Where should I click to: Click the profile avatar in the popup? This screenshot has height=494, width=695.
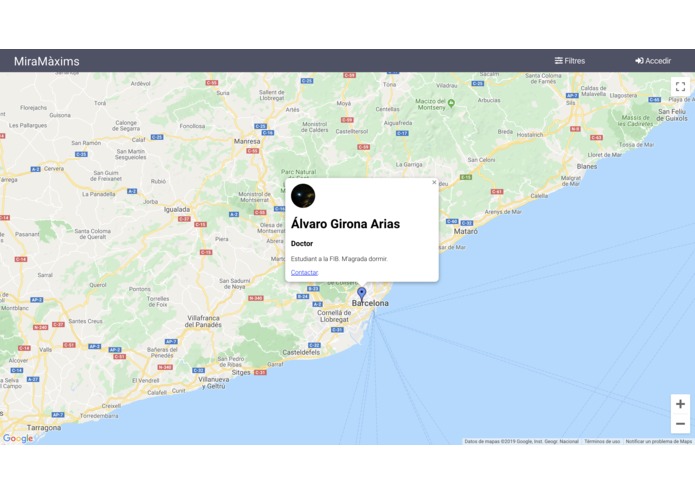click(303, 195)
